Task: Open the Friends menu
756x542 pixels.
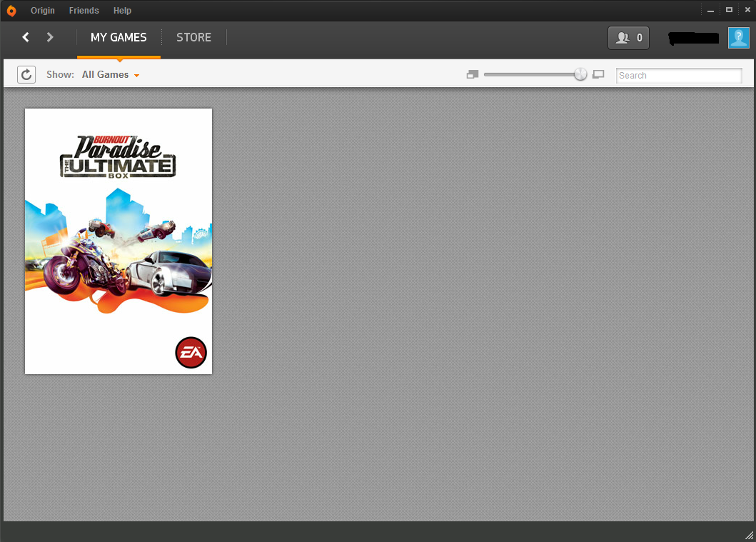Action: coord(84,11)
